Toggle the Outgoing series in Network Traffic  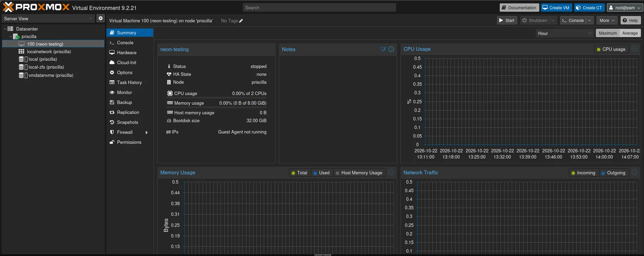[x=613, y=173]
